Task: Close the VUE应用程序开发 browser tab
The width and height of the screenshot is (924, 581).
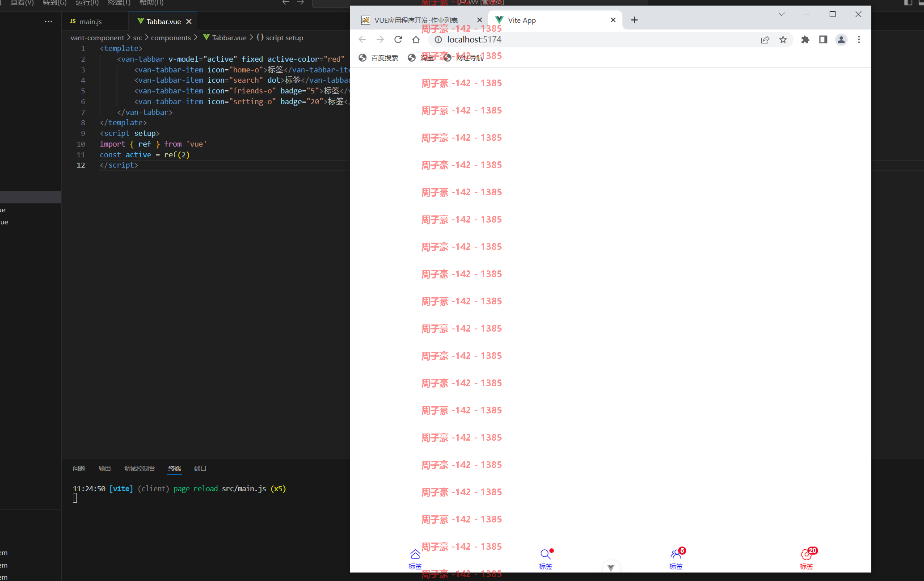Action: click(479, 20)
